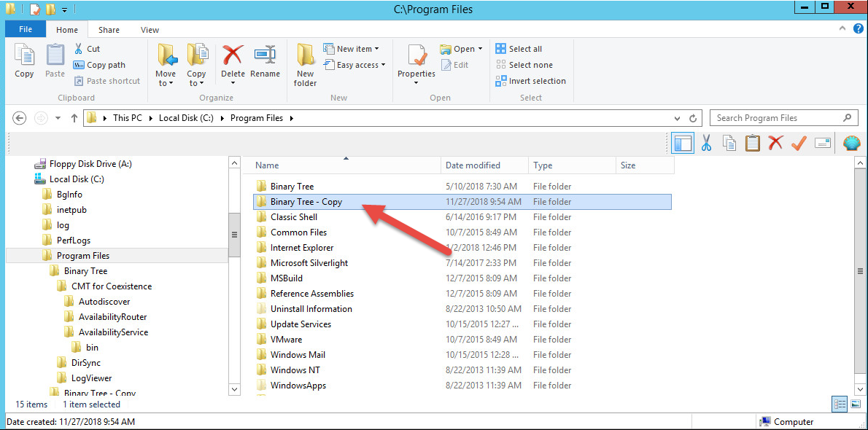Viewport: 868px width, 430px height.
Task: Go back with the Back arrow
Action: 19,118
